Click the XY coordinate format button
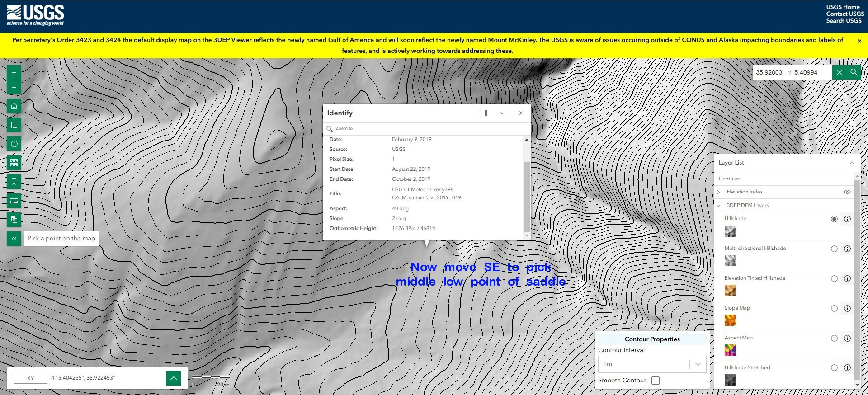The image size is (868, 395). tap(30, 378)
